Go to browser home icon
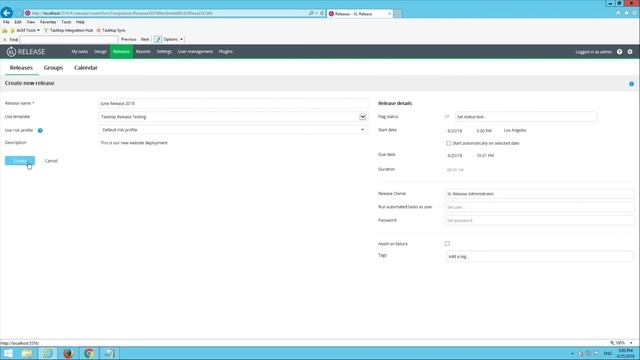 [618, 13]
